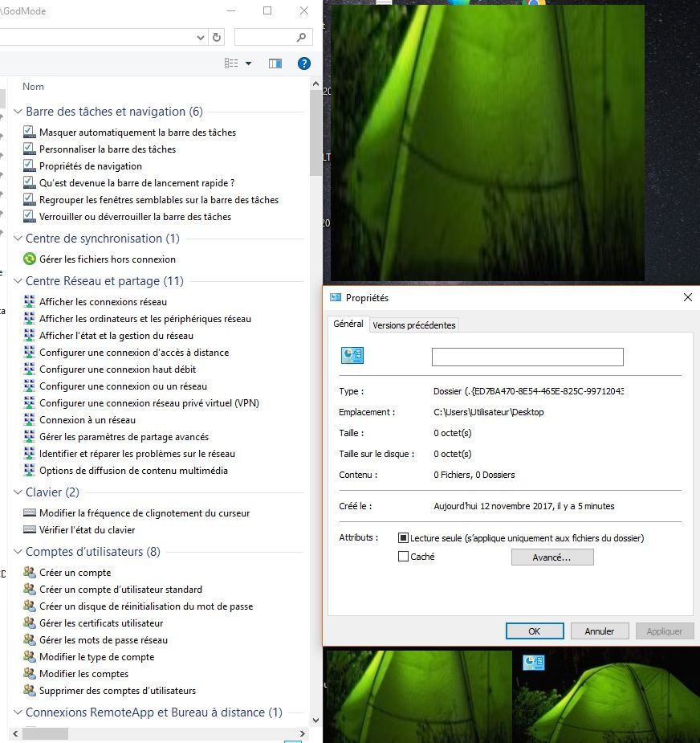The width and height of the screenshot is (700, 743).
Task: Click the help question mark icon
Action: (x=303, y=63)
